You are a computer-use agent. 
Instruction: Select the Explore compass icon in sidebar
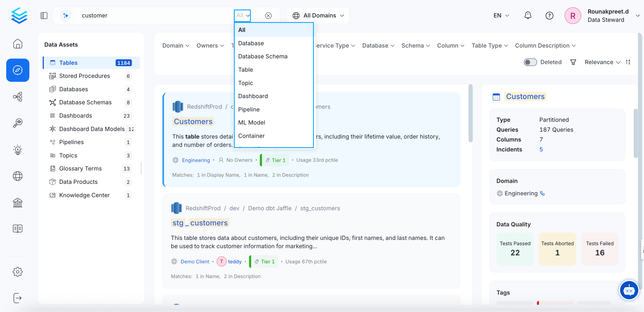[18, 70]
